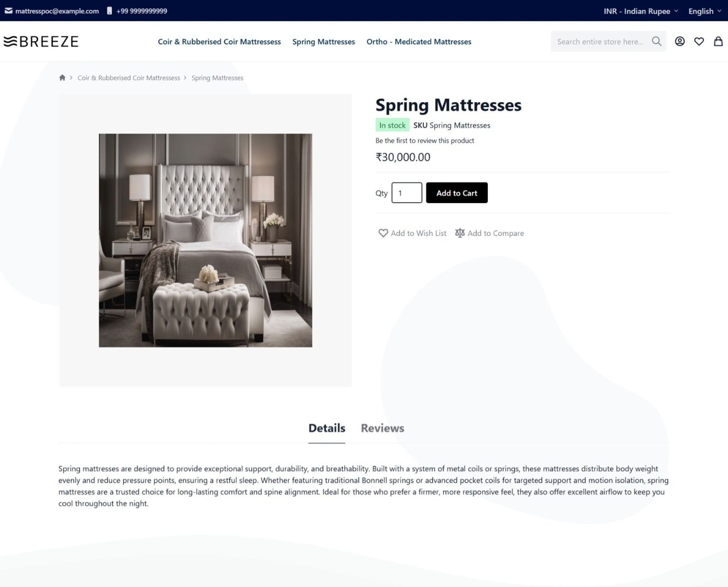The height and width of the screenshot is (587, 728).
Task: Go to home via breadcrumb house icon
Action: click(x=62, y=78)
